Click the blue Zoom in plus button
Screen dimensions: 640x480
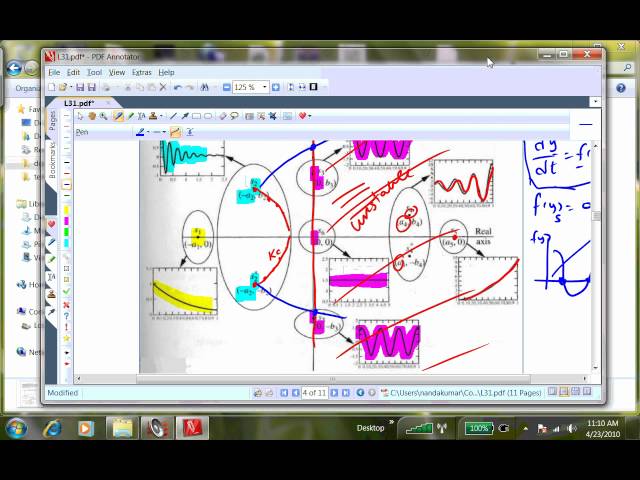pyautogui.click(x=276, y=87)
